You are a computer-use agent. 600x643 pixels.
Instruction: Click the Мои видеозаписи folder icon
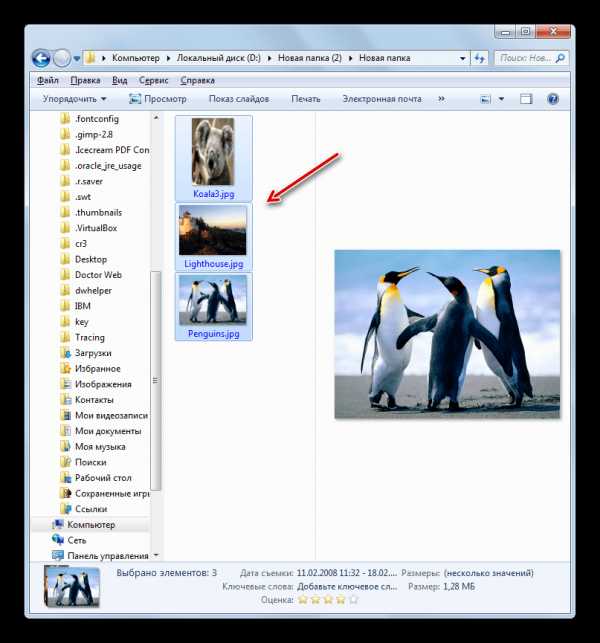pyautogui.click(x=65, y=415)
